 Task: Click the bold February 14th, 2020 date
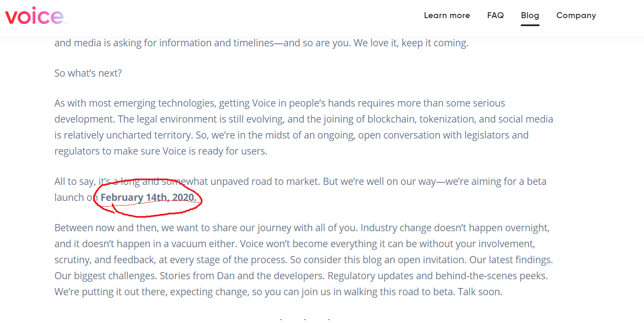[x=148, y=198]
